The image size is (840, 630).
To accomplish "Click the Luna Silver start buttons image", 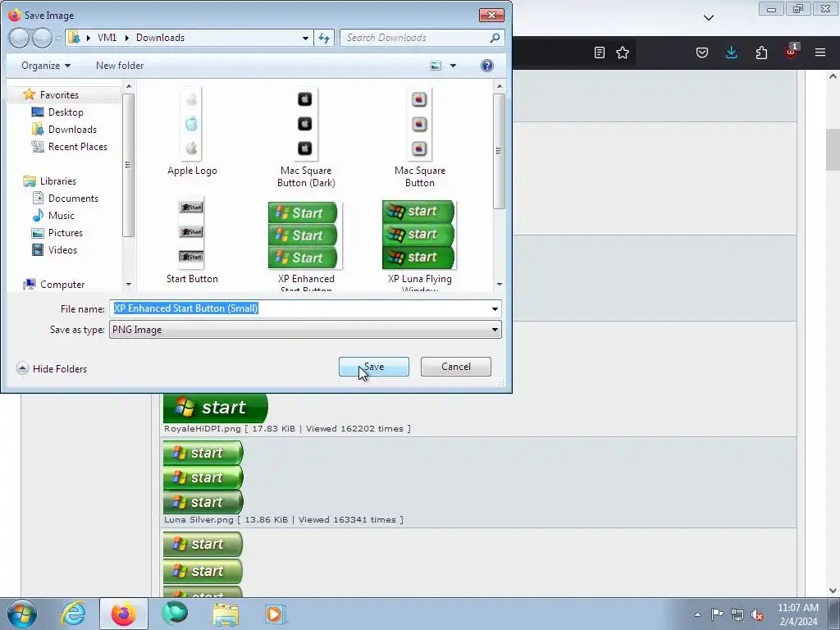I will pyautogui.click(x=203, y=477).
